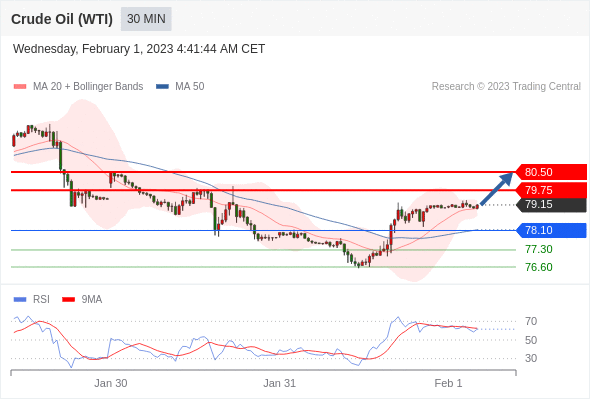Click the 9MA legend label
The image size is (590, 400).
point(92,300)
